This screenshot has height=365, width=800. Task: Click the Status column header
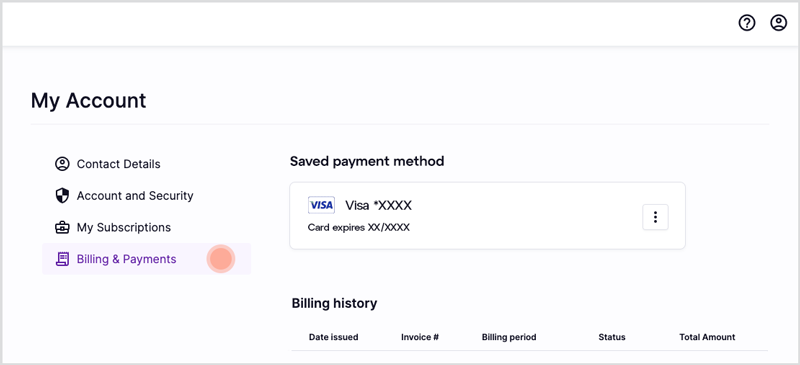(x=612, y=337)
